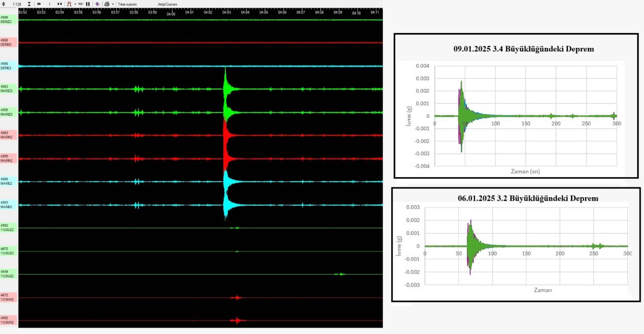Select the 09.01.2025 3.4 earthquake chart

point(516,106)
